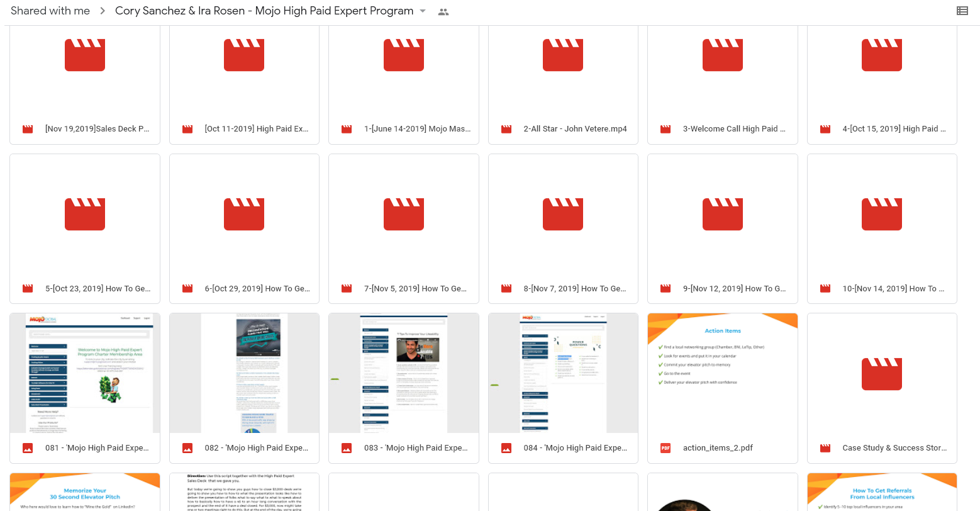Viewport: 980px width, 511px height.
Task: Select 8-[Nov 7, 2019] How To Ge... filename
Action: pyautogui.click(x=575, y=288)
